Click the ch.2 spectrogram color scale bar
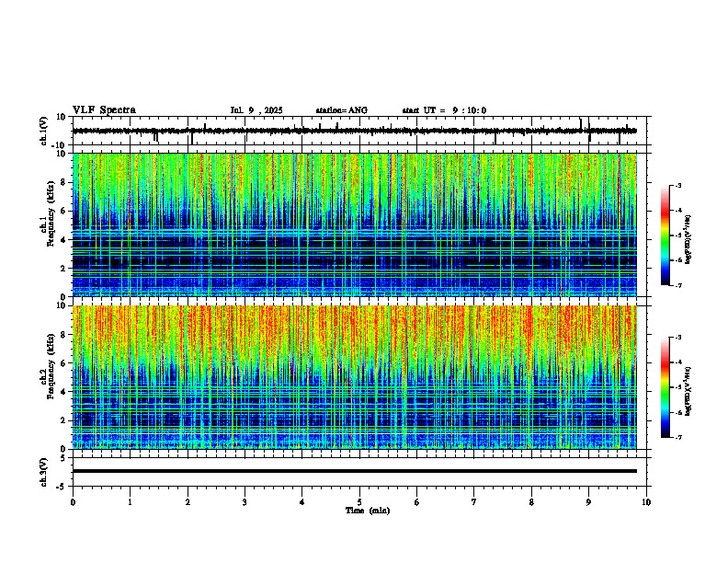This screenshot has height=563, width=728. tap(665, 387)
